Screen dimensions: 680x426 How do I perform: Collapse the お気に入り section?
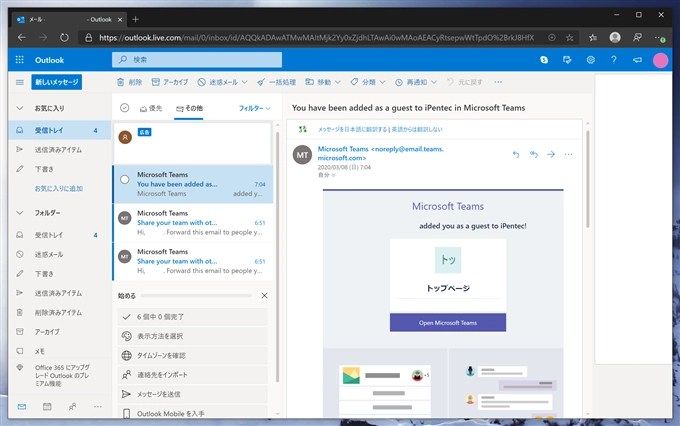20,108
